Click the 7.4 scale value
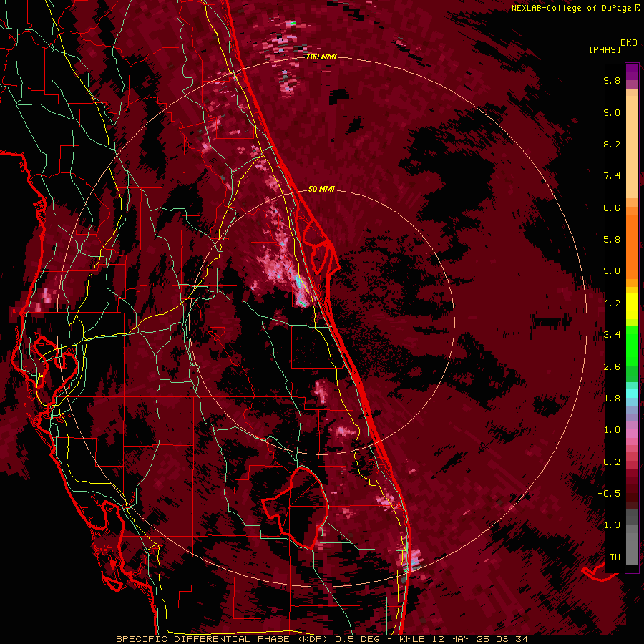Viewport: 644px width, 644px height. (x=612, y=176)
